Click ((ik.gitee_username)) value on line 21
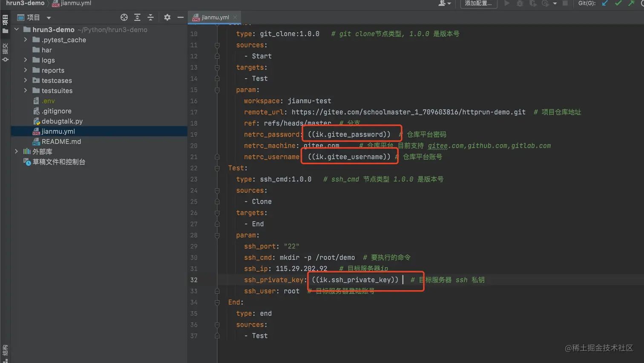Image resolution: width=644 pixels, height=363 pixels. tap(349, 157)
